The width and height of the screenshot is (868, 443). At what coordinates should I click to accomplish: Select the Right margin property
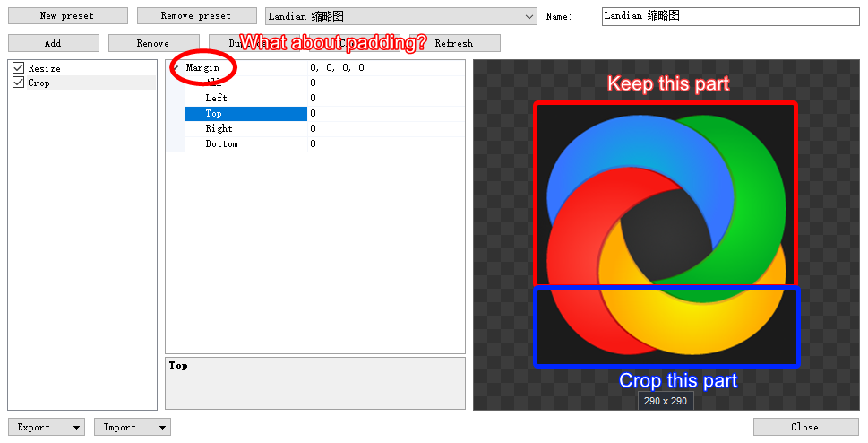(x=245, y=128)
